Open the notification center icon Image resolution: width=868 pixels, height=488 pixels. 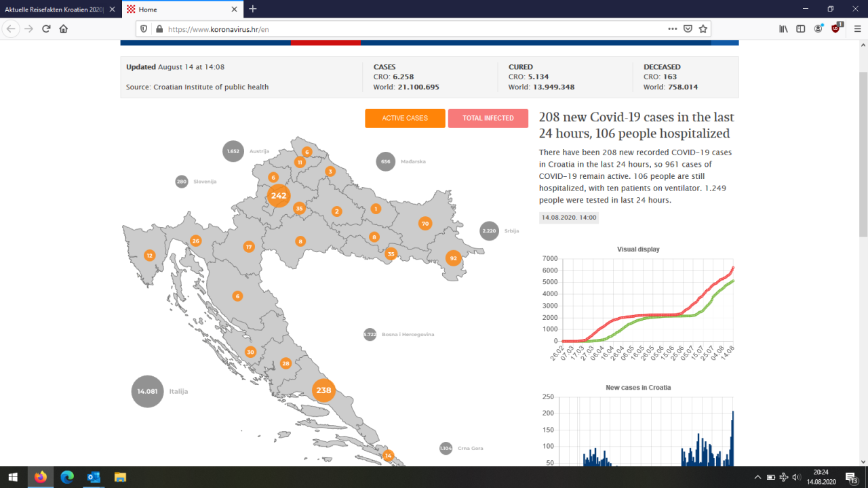pyautogui.click(x=852, y=478)
